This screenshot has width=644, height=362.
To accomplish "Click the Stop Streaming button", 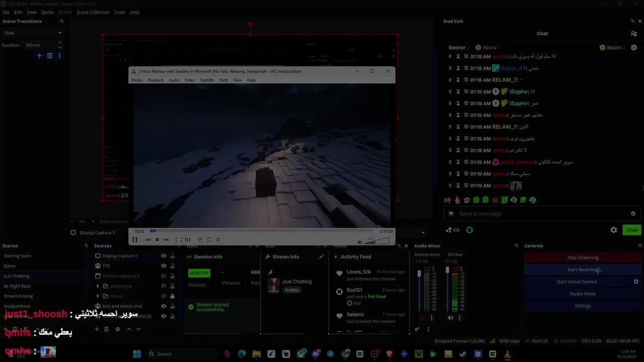I will [x=583, y=258].
